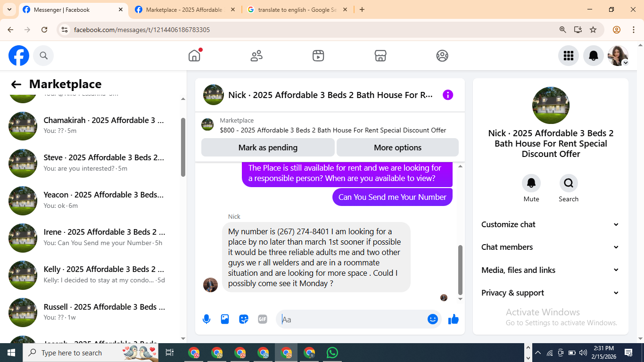Open the notifications bell in Facebook header
Screen dimensions: 644x362
[594, 56]
